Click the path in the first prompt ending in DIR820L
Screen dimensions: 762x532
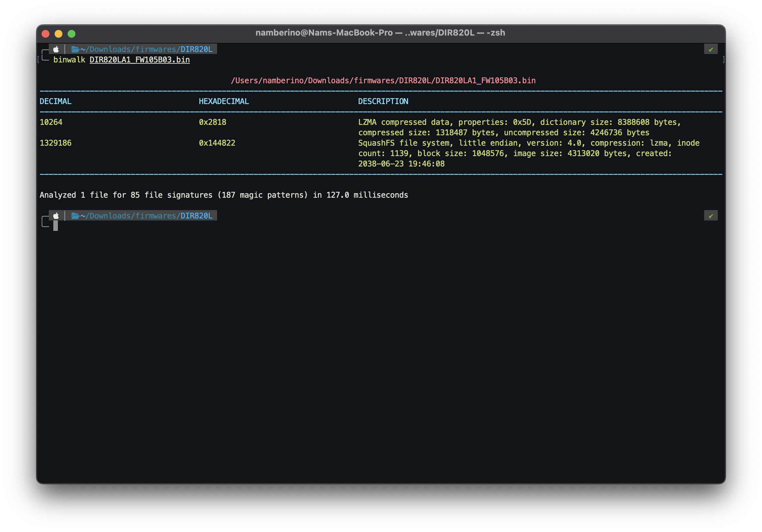click(x=146, y=49)
